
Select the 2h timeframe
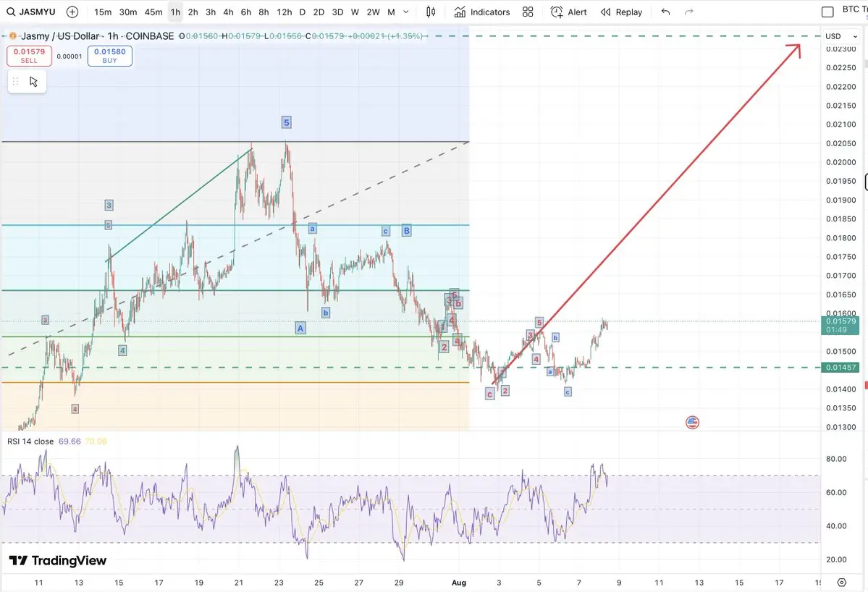193,12
